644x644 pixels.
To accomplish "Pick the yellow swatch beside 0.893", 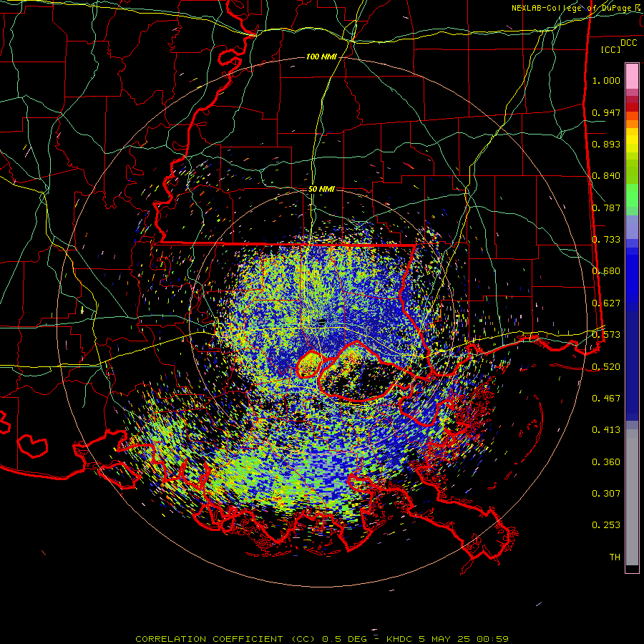I will tap(632, 141).
